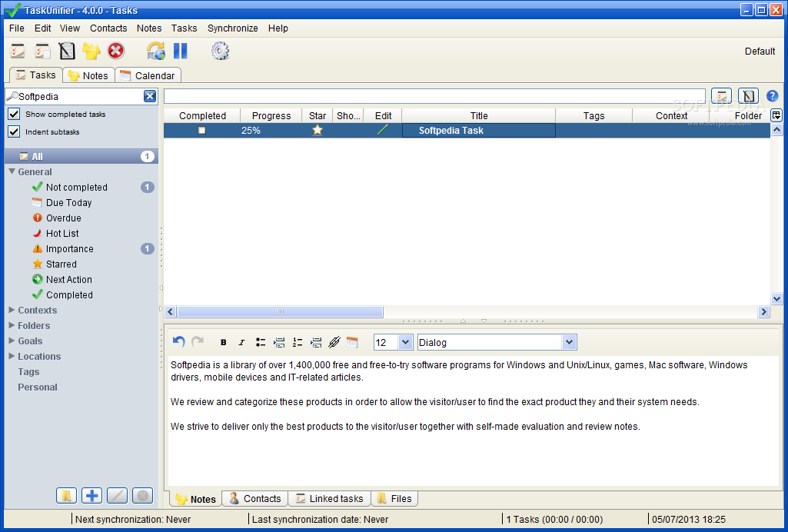Expand the Folders tree group
Viewport: 788px width, 532px height.
[x=12, y=325]
